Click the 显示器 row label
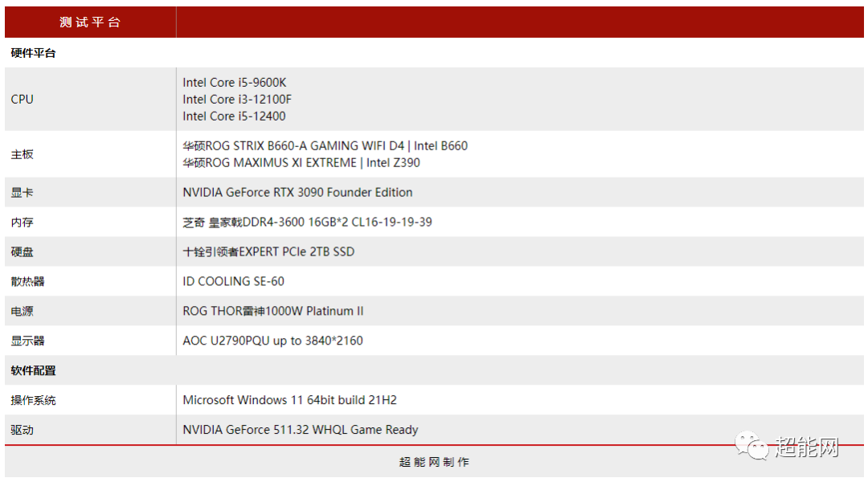The height and width of the screenshot is (486, 868). [27, 341]
